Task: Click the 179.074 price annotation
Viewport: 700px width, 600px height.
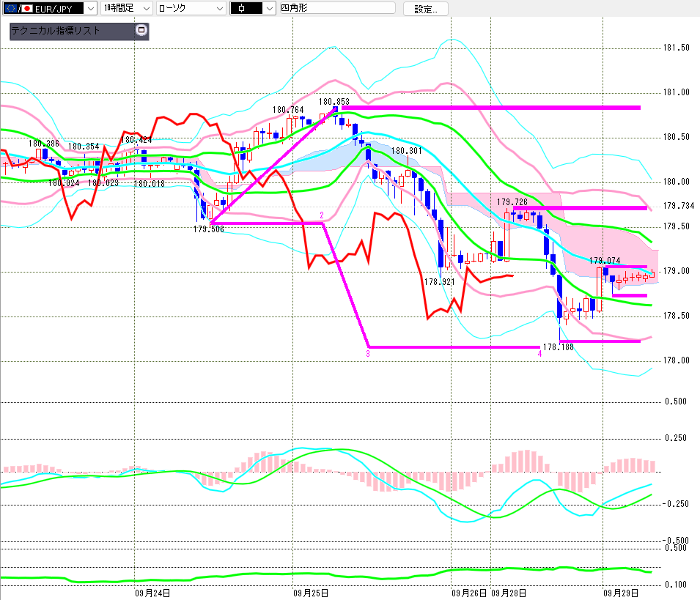Action: (605, 261)
